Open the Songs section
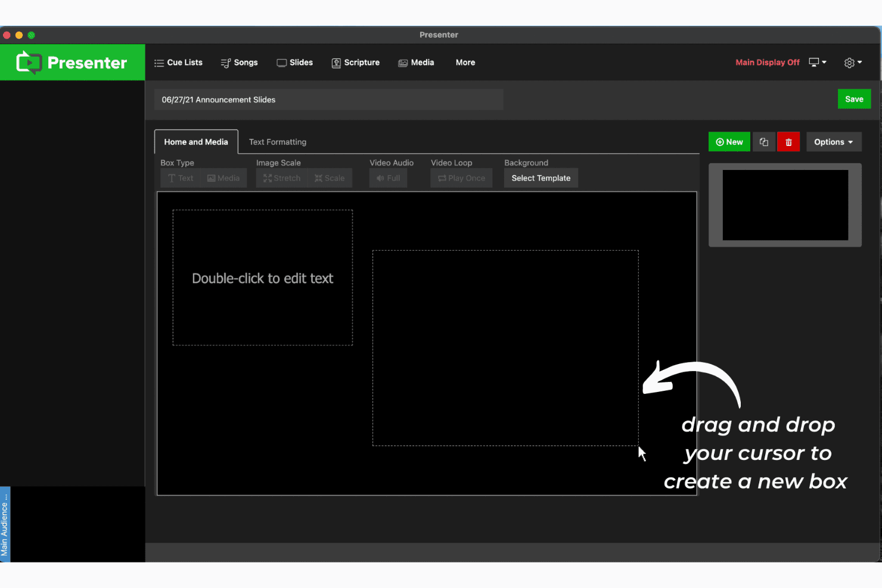 [239, 63]
